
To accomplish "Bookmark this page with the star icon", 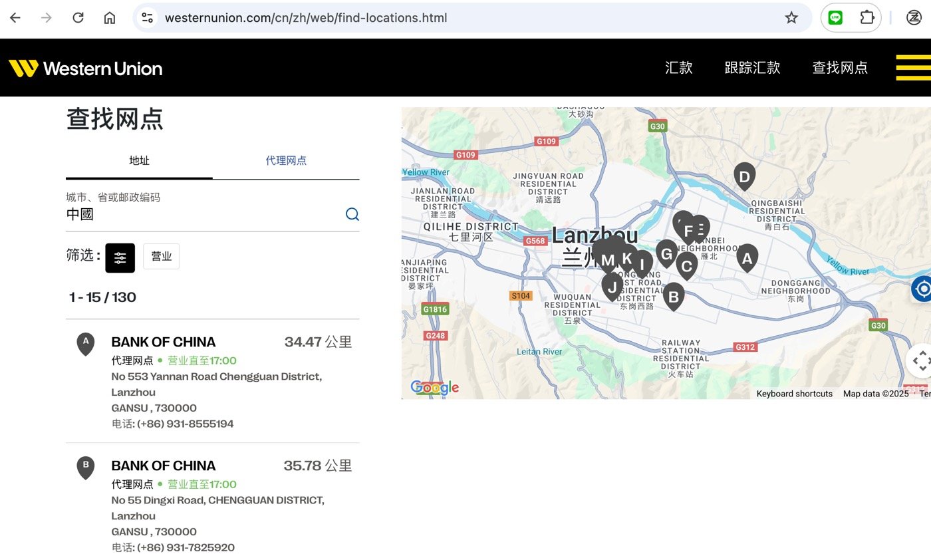I will click(x=791, y=18).
